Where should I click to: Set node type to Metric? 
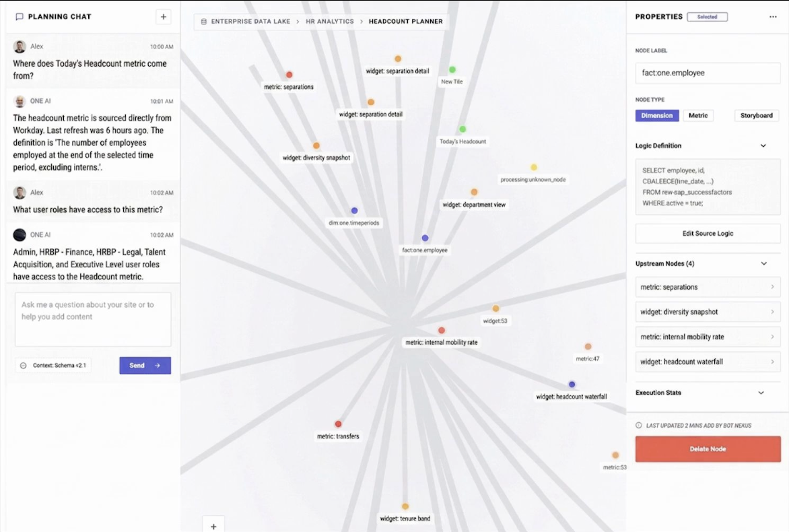[698, 115]
